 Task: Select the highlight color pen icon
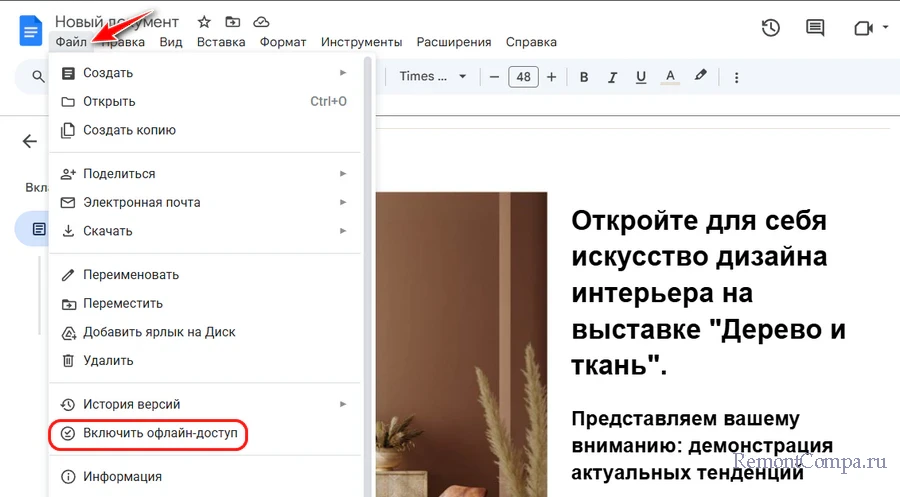coord(700,77)
